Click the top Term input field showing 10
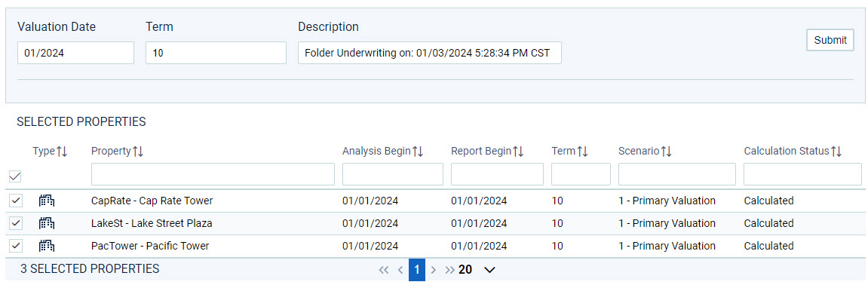Image resolution: width=868 pixels, height=285 pixels. tap(216, 53)
